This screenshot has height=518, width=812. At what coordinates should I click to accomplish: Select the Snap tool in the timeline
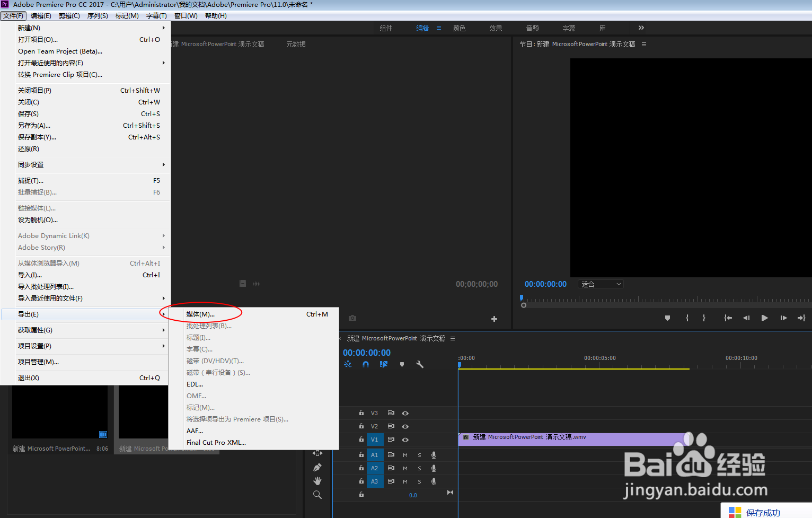tap(366, 364)
